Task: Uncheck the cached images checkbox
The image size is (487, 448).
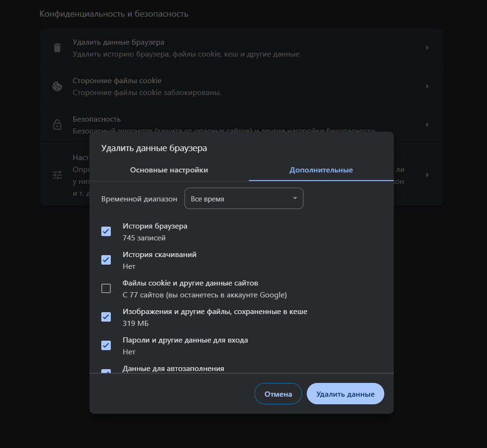Action: pyautogui.click(x=106, y=317)
